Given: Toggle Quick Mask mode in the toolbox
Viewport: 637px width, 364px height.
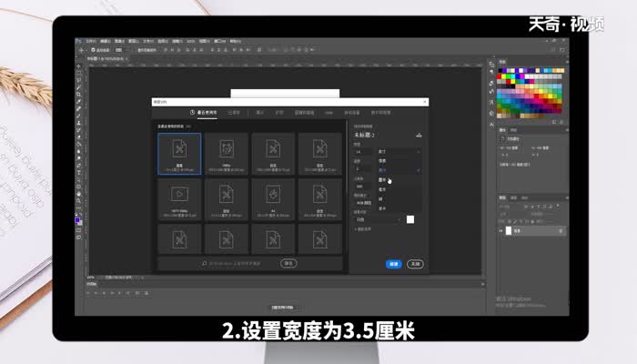Looking at the screenshot, I should click(78, 230).
